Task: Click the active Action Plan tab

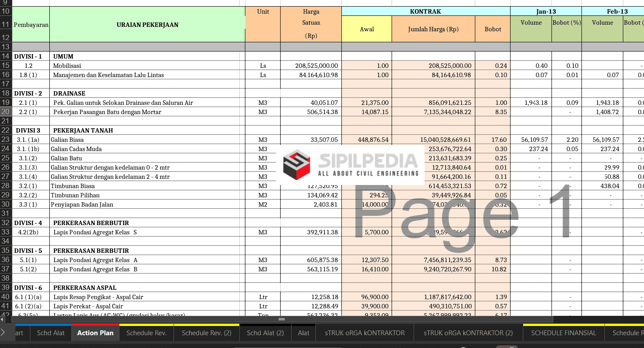Action: point(95,333)
